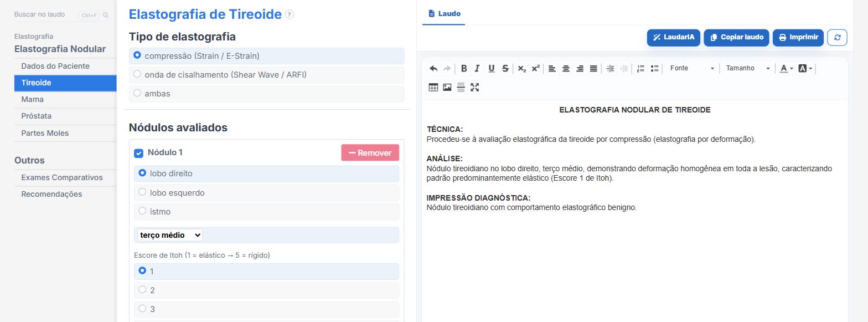This screenshot has height=322, width=868.
Task: Uncheck the Nódulo 1 checkbox
Action: point(139,153)
